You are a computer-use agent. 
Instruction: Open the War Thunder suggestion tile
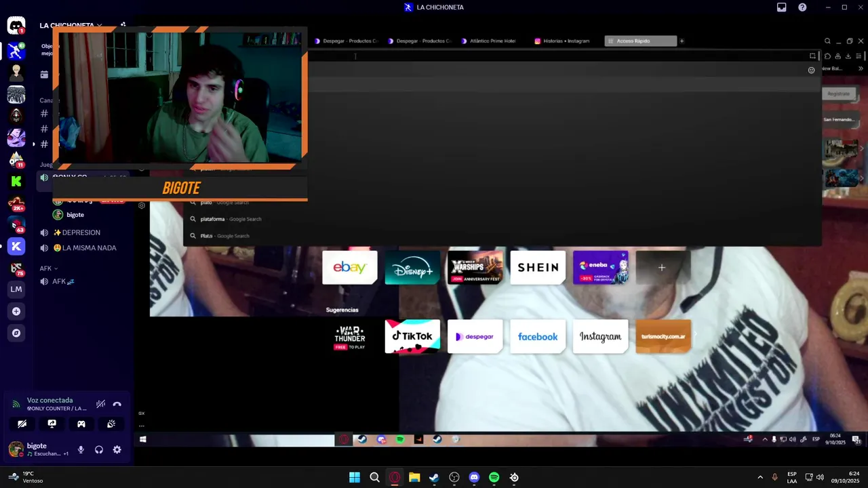coord(350,336)
